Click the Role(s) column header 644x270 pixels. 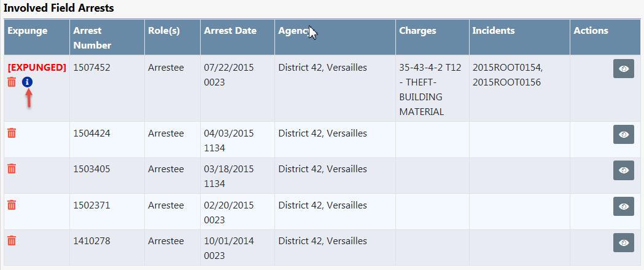pyautogui.click(x=164, y=31)
